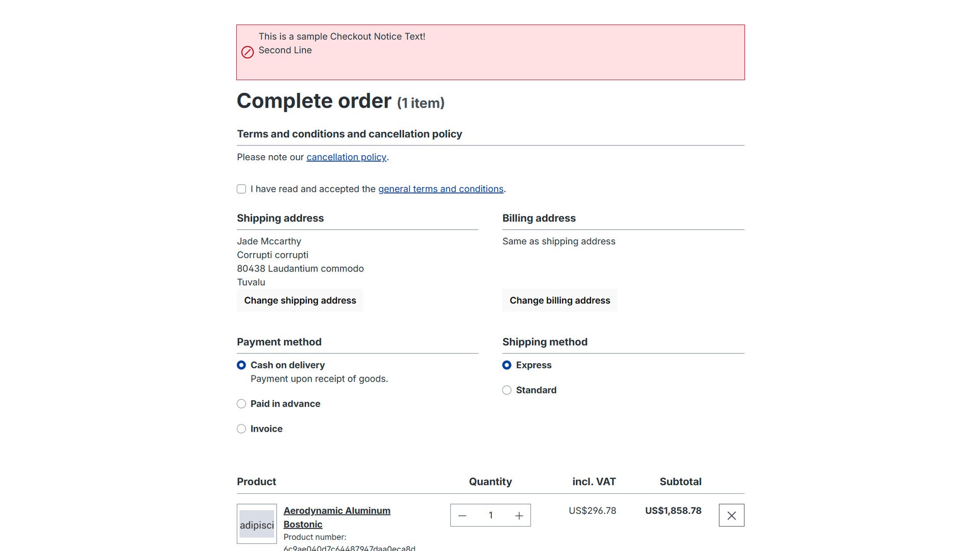Remove product with the X button
Screen dimensions: 980x551
(x=731, y=515)
